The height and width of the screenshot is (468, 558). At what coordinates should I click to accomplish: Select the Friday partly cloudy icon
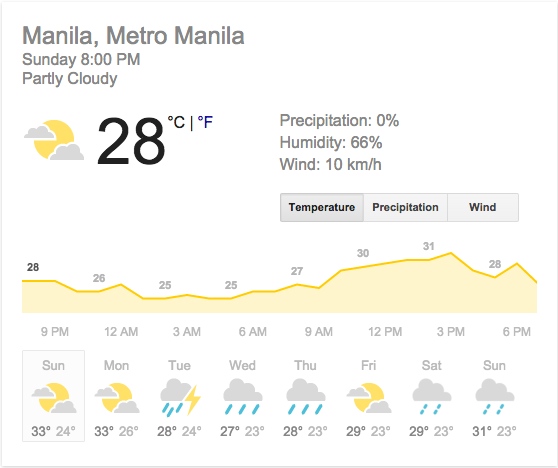click(369, 398)
